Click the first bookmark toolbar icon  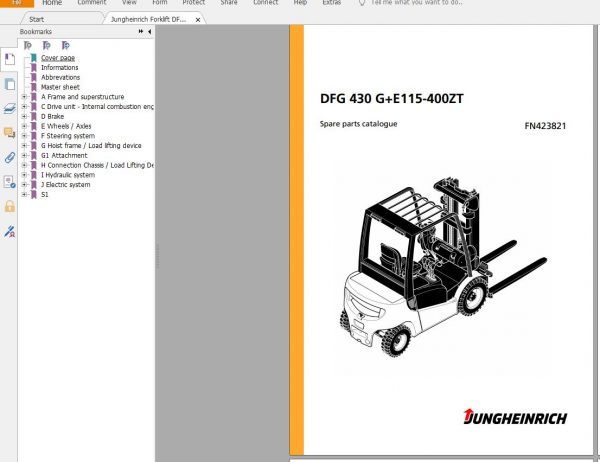28,46
